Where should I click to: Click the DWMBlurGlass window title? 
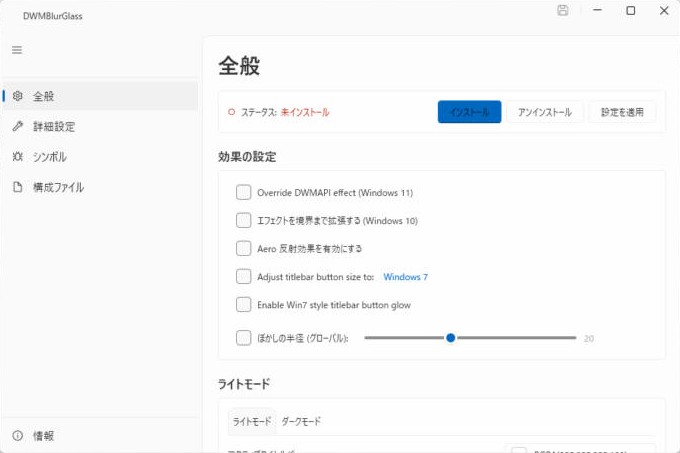[x=52, y=16]
